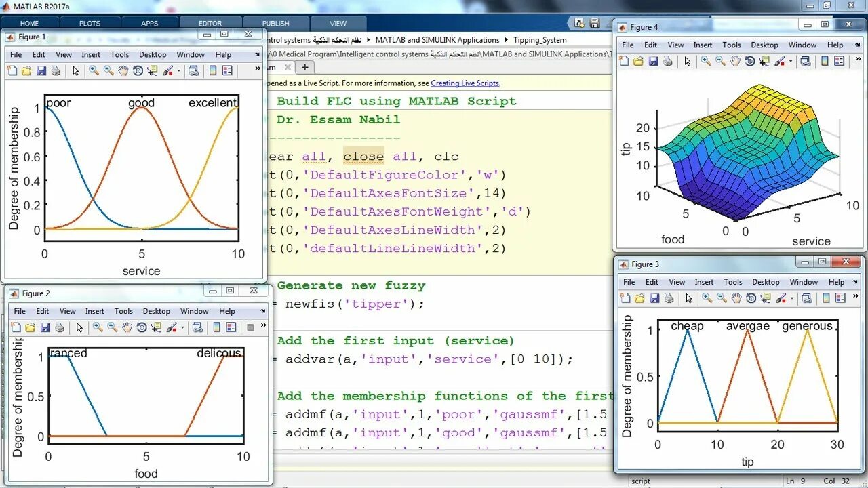Insert Colorbar in Figure 4

coord(825,61)
